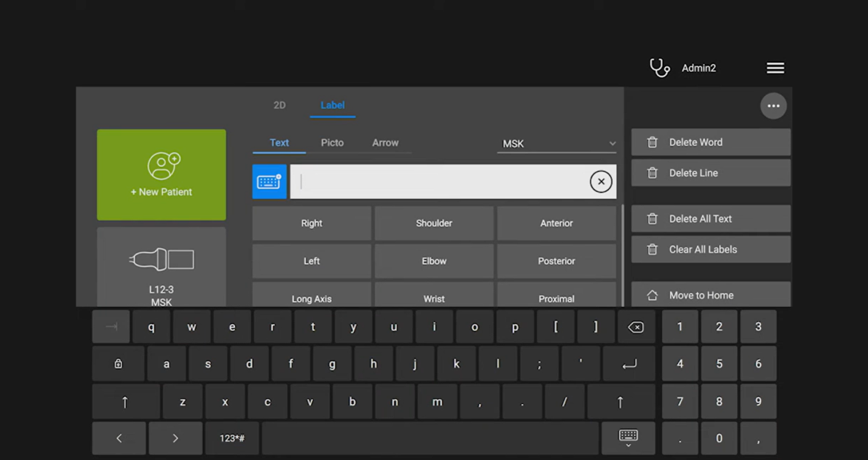868x460 pixels.
Task: Open the ellipsis more-options icon
Action: point(773,106)
